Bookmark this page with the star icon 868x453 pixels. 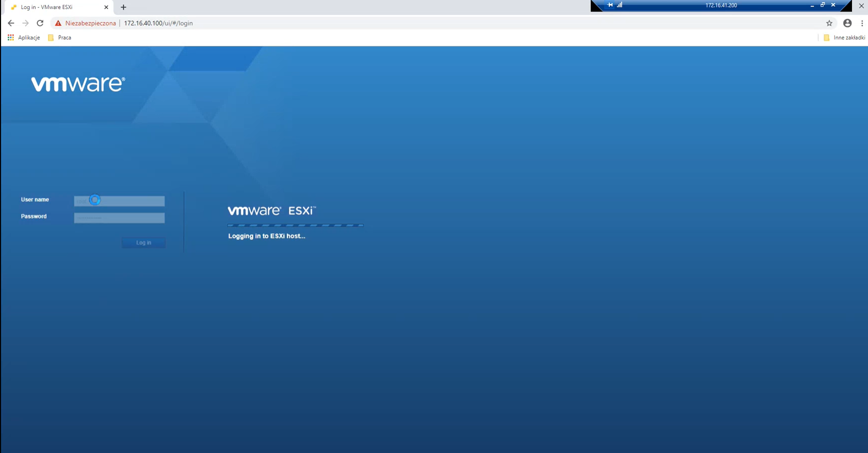pos(829,23)
